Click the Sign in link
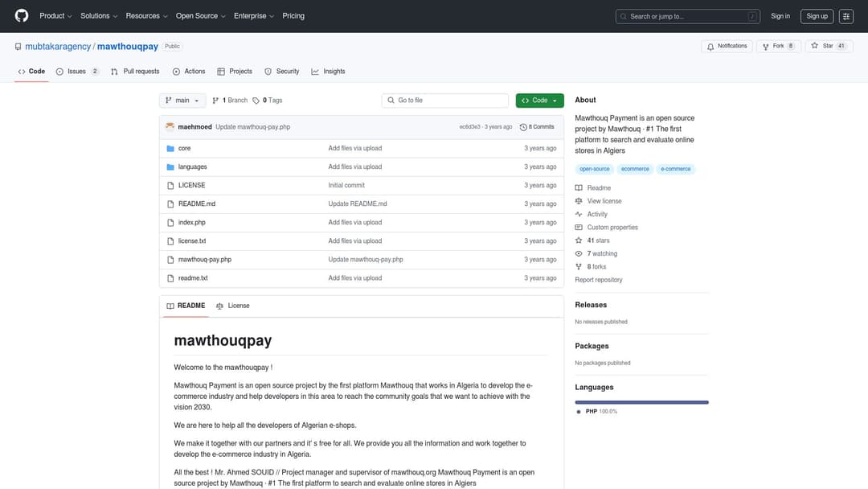Screen dimensions: 868x489 tap(780, 16)
